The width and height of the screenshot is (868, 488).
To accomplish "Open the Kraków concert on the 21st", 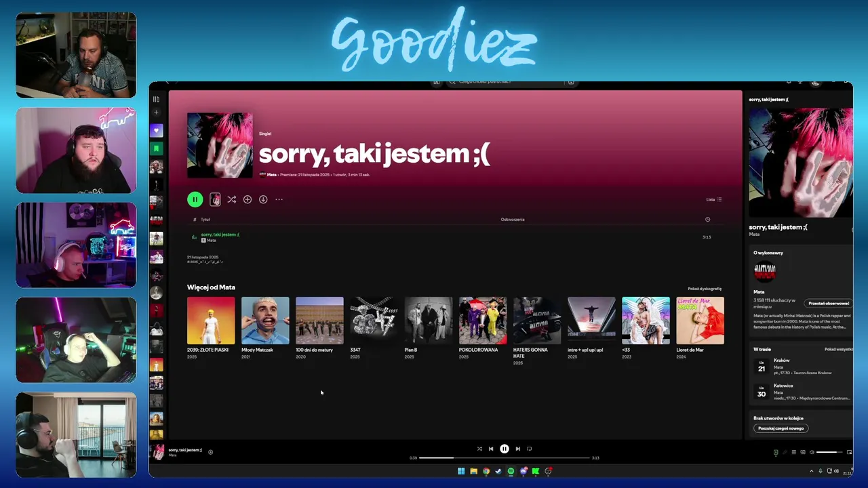I will (803, 367).
